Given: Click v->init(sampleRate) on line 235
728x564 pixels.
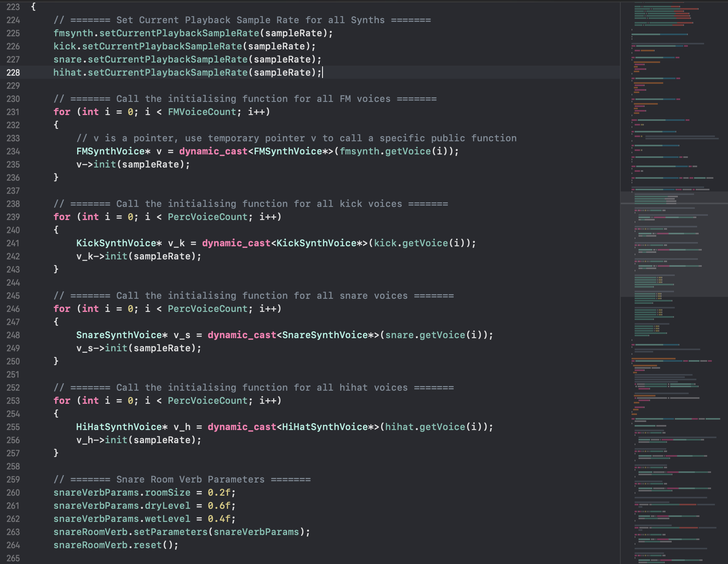Looking at the screenshot, I should point(133,164).
